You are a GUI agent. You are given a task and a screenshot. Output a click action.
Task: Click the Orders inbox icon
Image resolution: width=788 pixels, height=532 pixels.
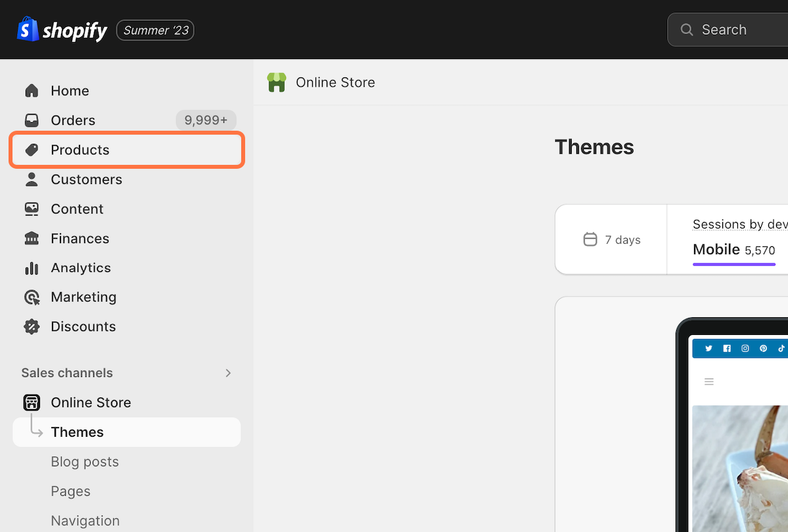tap(32, 120)
